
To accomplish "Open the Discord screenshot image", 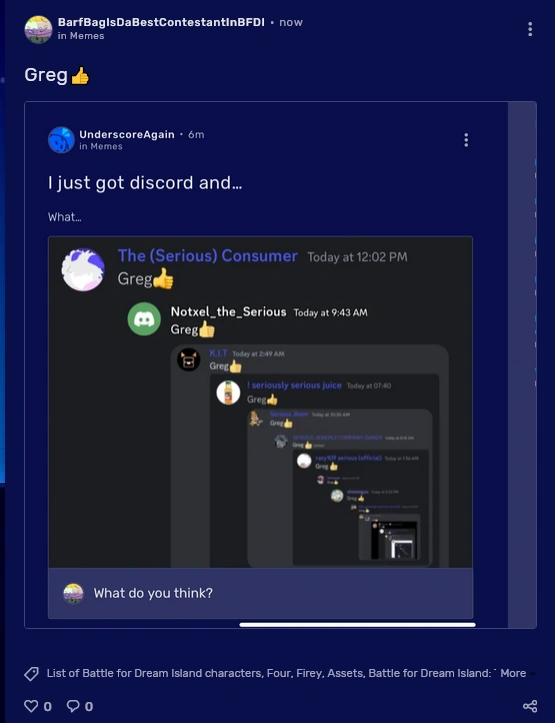I will [x=260, y=402].
